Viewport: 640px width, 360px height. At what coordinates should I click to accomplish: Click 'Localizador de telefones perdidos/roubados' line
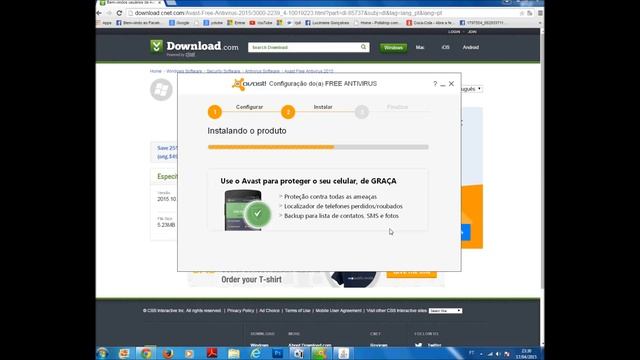(x=343, y=206)
